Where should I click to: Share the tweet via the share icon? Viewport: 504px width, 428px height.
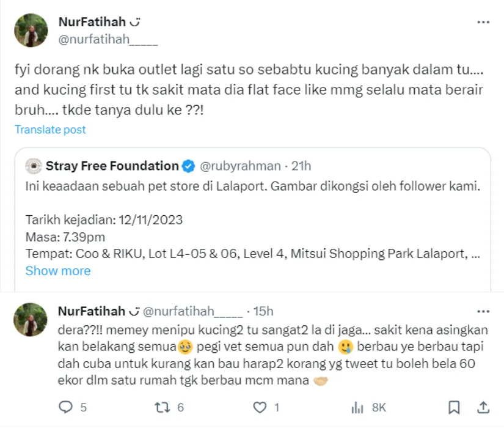click(483, 407)
